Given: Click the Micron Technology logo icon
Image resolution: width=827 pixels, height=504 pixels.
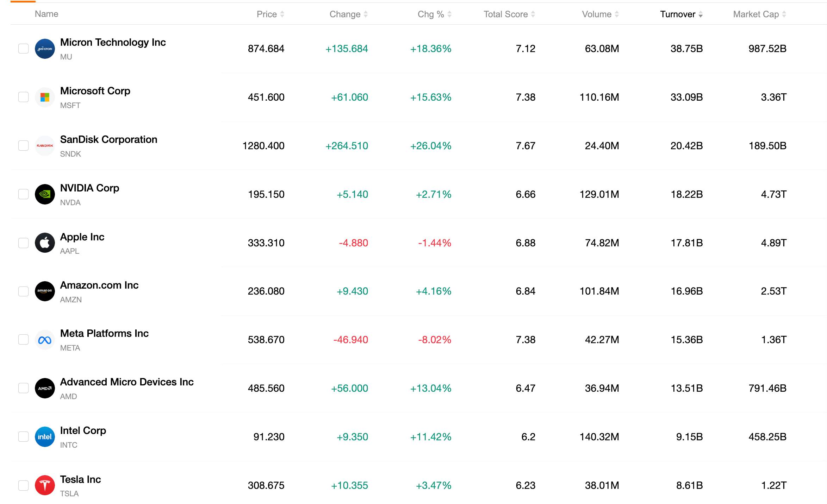Looking at the screenshot, I should pyautogui.click(x=45, y=49).
